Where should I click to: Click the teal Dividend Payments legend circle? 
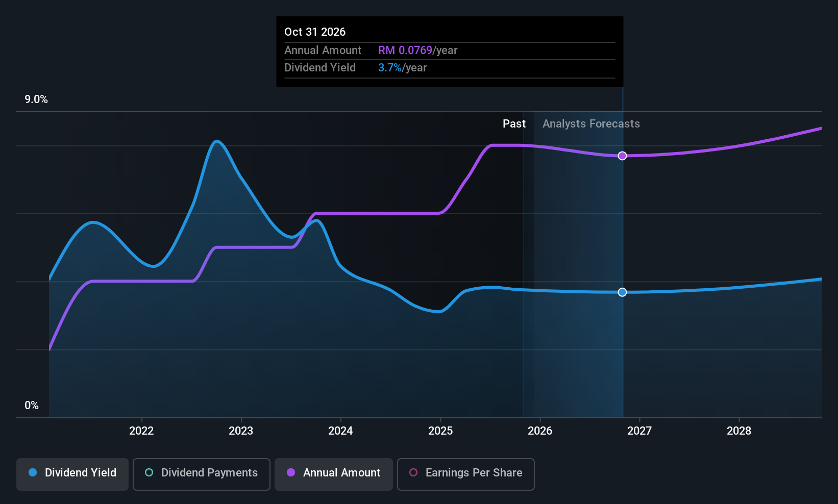(x=149, y=472)
